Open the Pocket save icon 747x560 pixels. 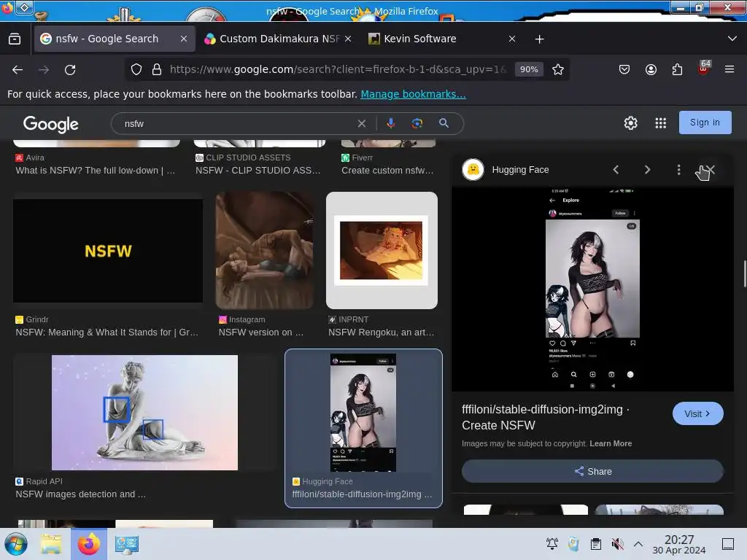pyautogui.click(x=624, y=69)
